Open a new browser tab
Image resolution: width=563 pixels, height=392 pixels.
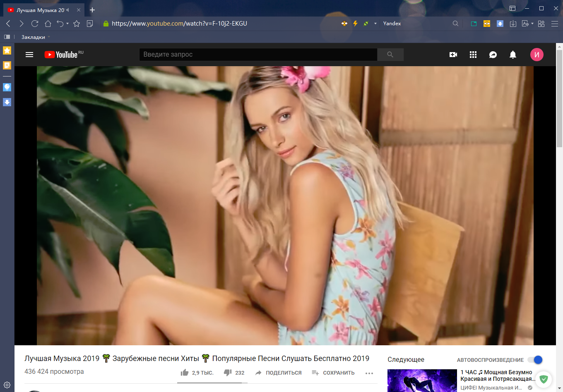tap(92, 10)
